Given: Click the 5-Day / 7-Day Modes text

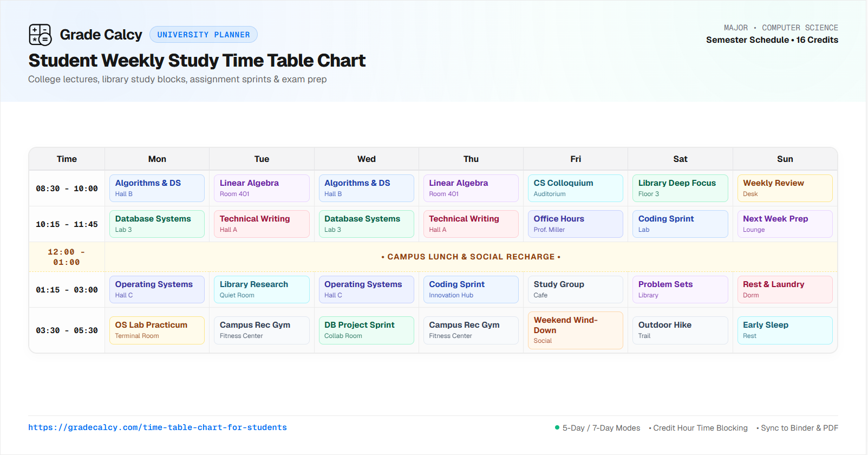Looking at the screenshot, I should pyautogui.click(x=601, y=428).
